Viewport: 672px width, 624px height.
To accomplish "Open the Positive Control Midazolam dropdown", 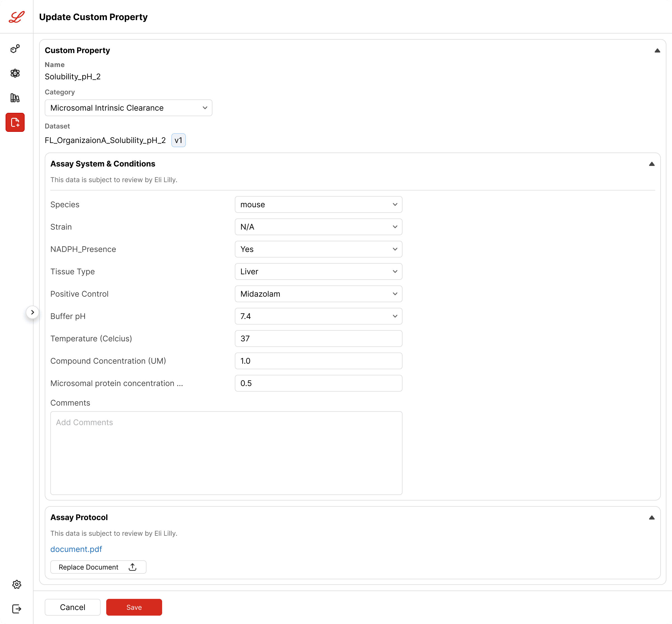I will tap(318, 294).
